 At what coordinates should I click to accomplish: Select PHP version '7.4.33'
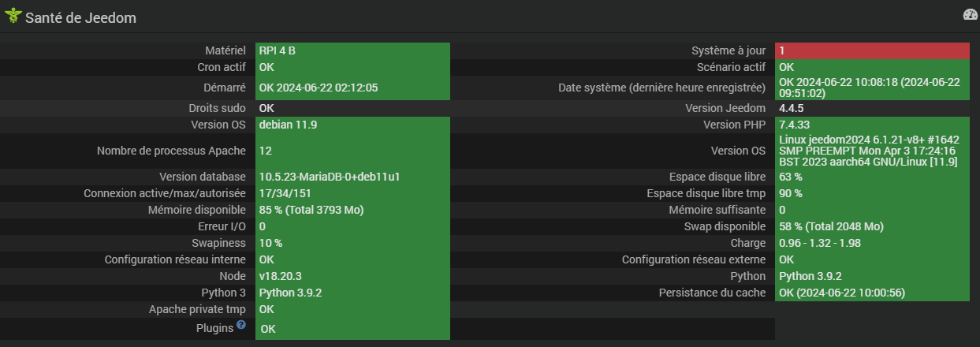(x=795, y=125)
